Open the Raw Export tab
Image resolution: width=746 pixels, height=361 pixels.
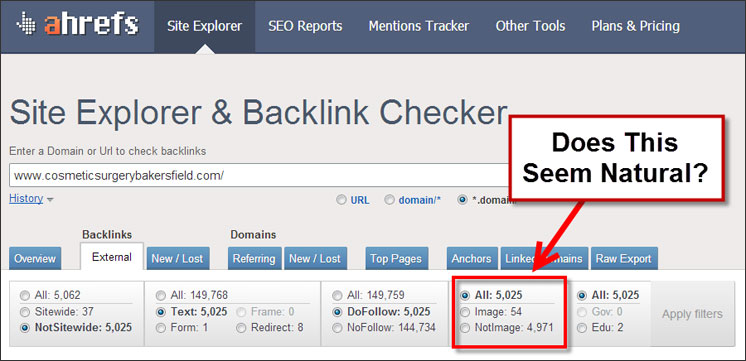(x=624, y=259)
